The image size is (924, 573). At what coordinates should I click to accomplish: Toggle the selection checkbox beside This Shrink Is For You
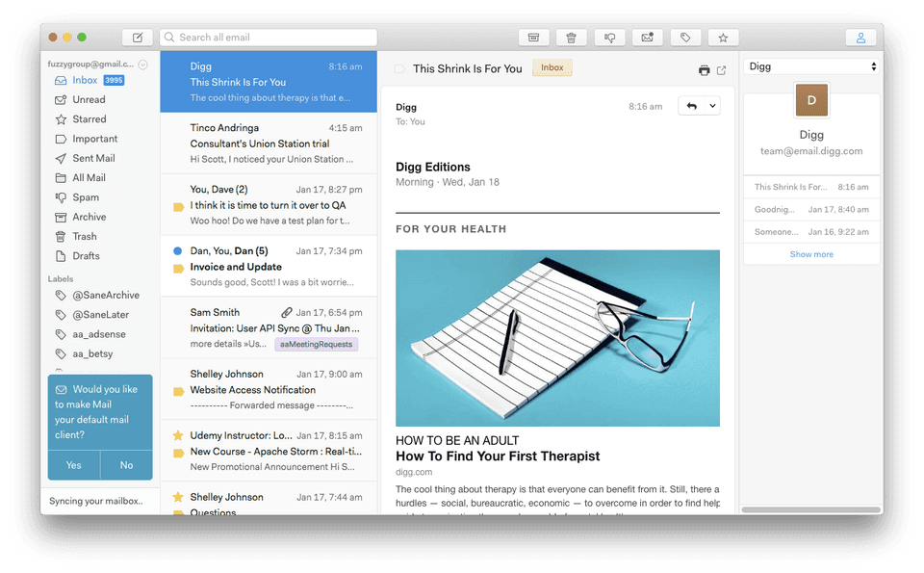[398, 69]
